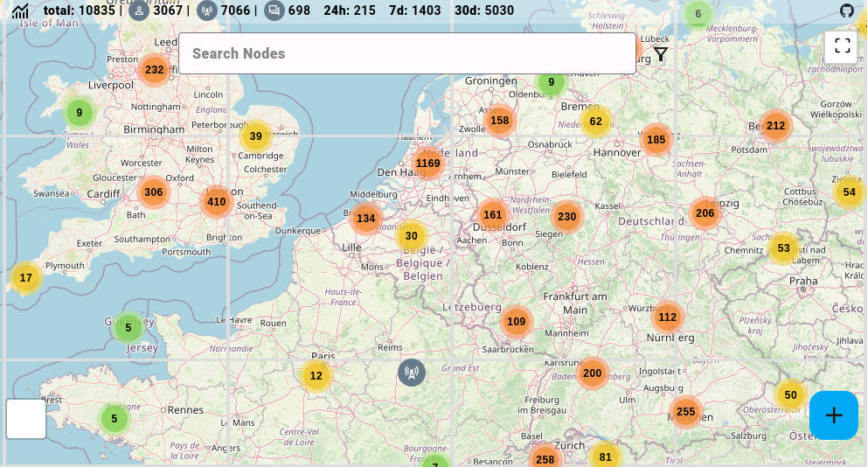Click the Search Nodes input field
The height and width of the screenshot is (467, 868).
click(406, 53)
